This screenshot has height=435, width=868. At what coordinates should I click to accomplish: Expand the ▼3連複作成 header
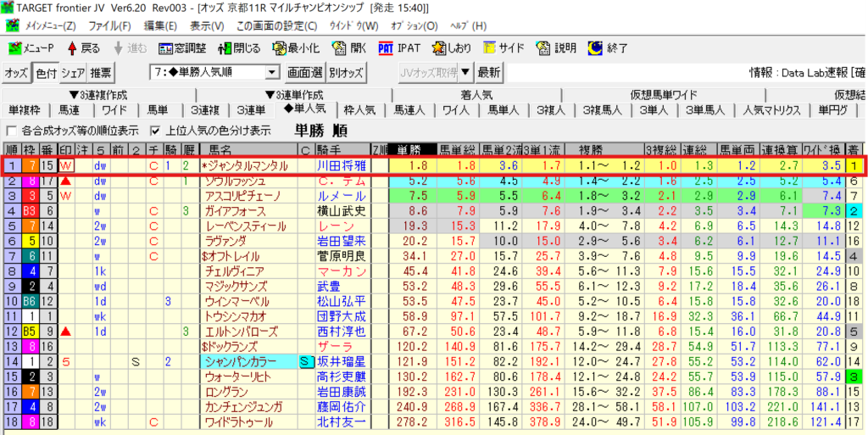click(103, 94)
